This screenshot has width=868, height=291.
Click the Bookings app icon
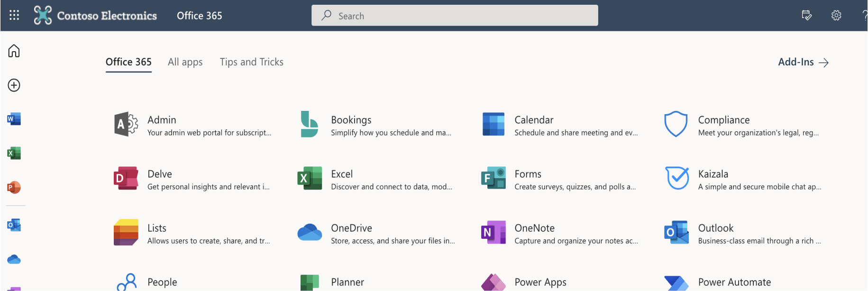[x=309, y=124]
